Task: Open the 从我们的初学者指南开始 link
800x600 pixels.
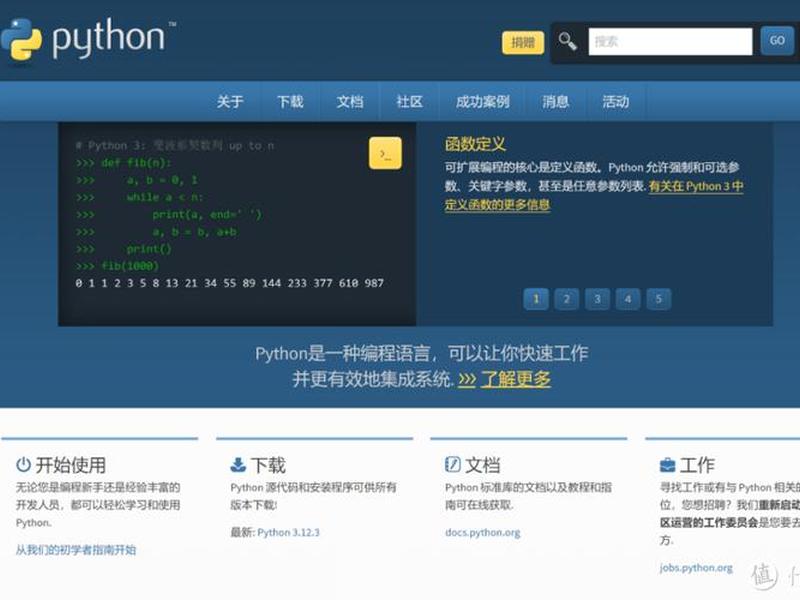Action: 76,550
